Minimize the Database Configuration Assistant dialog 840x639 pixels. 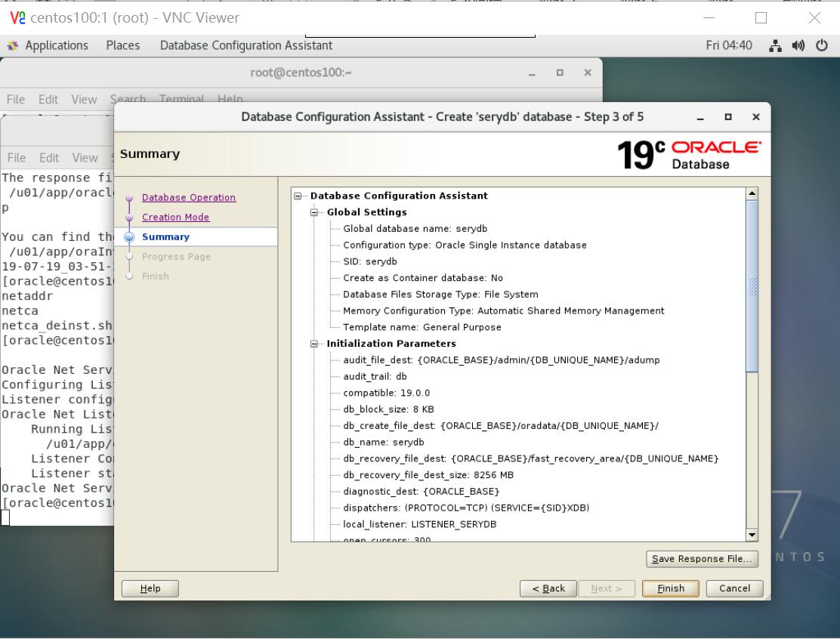[x=700, y=117]
